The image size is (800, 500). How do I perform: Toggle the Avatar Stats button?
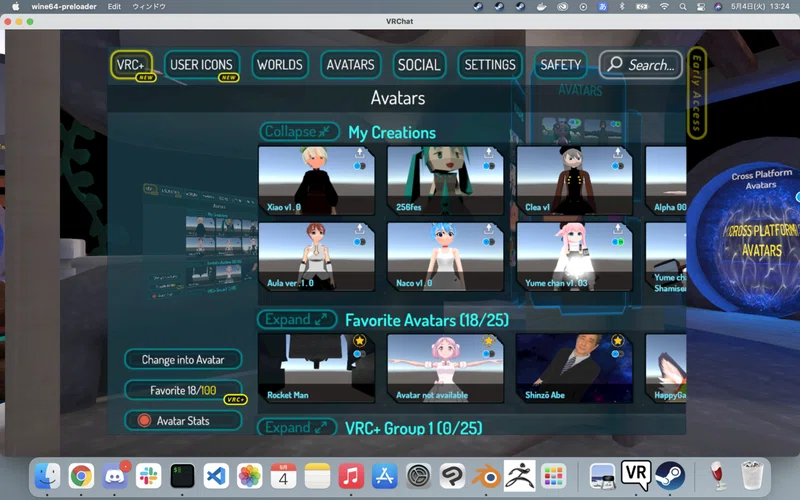pyautogui.click(x=183, y=420)
